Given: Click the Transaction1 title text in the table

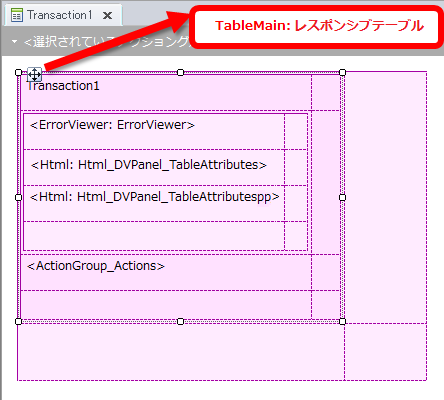Looking at the screenshot, I should coord(63,86).
